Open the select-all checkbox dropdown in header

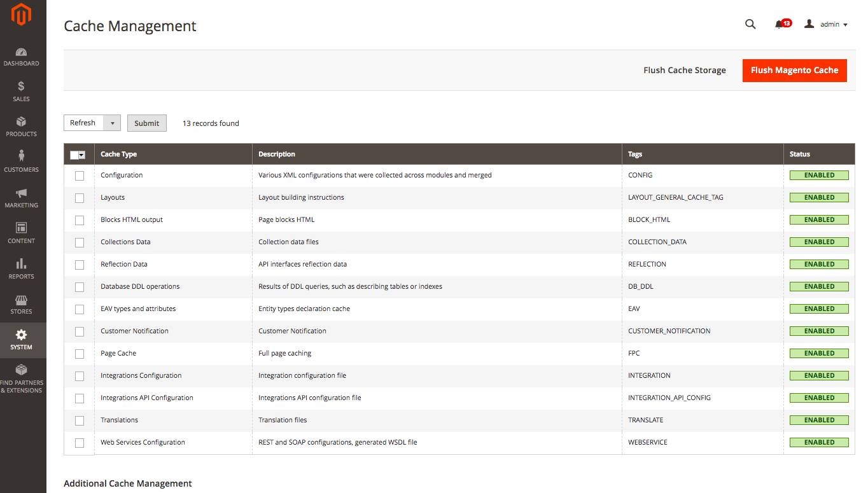point(78,155)
